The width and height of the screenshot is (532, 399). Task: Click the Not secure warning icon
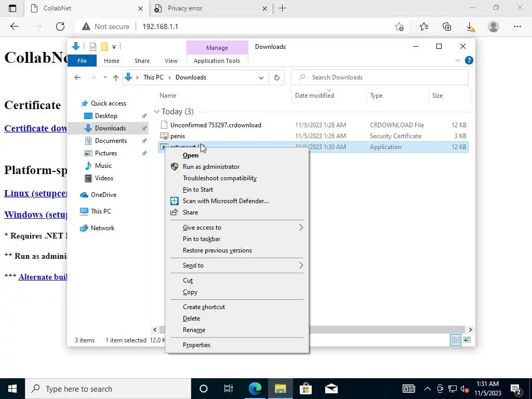pos(86,26)
